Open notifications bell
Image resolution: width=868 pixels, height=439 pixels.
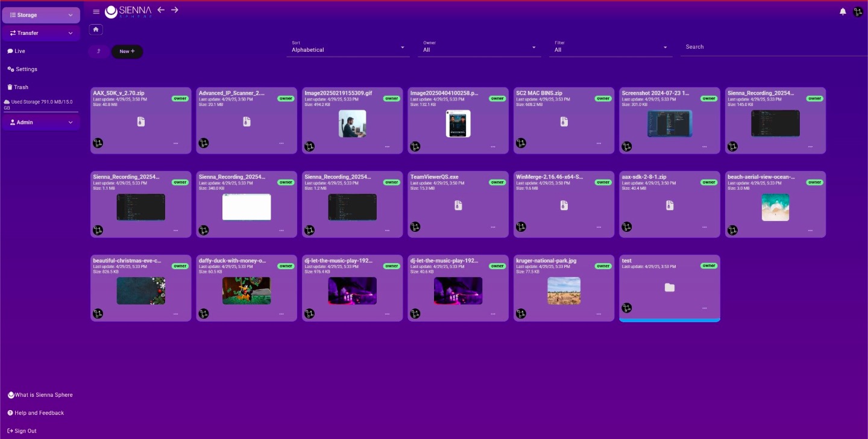pyautogui.click(x=843, y=11)
